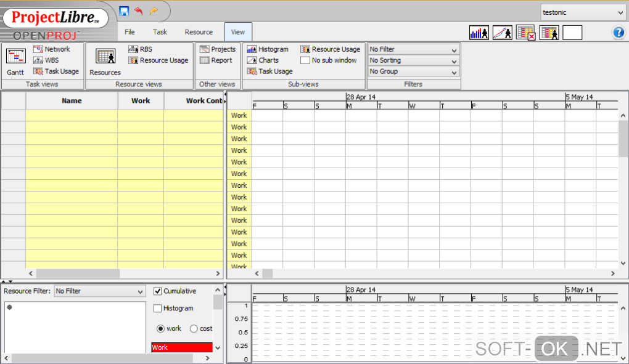The width and height of the screenshot is (629, 364).
Task: Click the Undo arrow icon
Action: click(139, 11)
